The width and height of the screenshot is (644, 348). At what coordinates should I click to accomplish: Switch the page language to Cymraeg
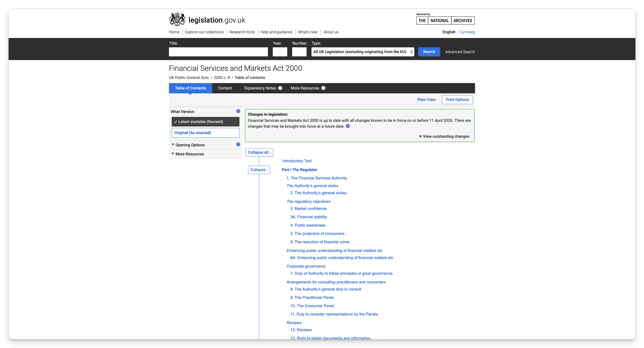click(467, 32)
